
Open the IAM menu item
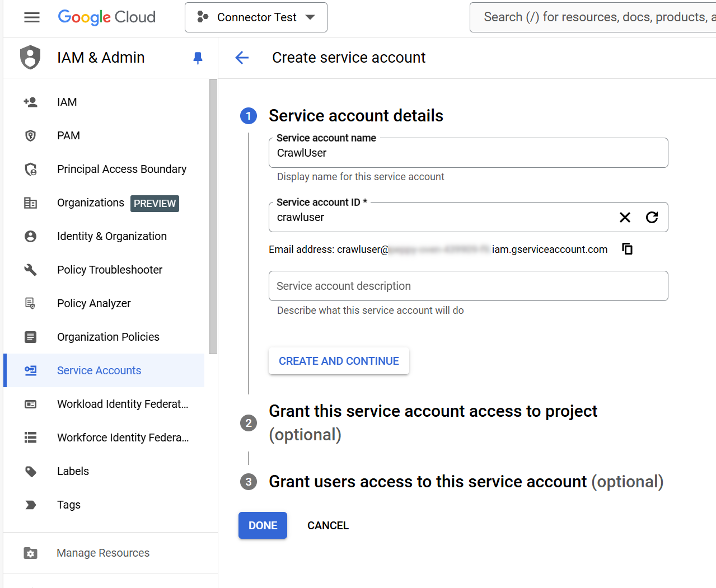[x=104, y=102]
